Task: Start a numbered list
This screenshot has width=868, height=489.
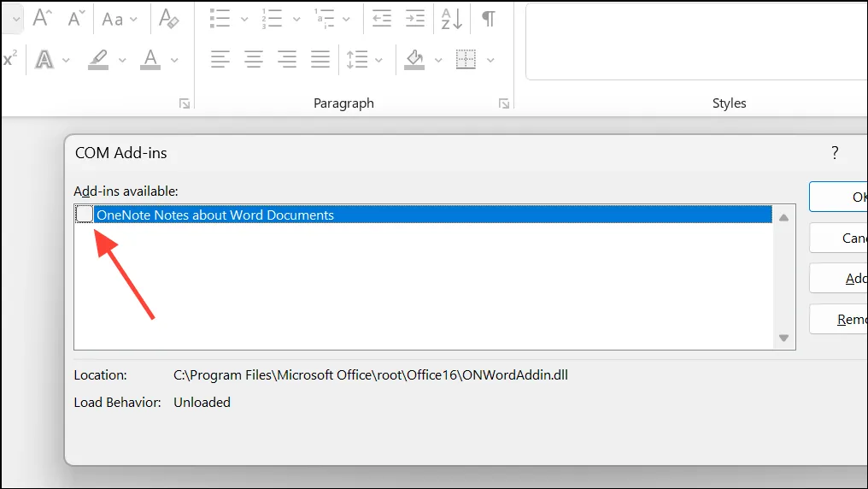Action: tap(272, 19)
